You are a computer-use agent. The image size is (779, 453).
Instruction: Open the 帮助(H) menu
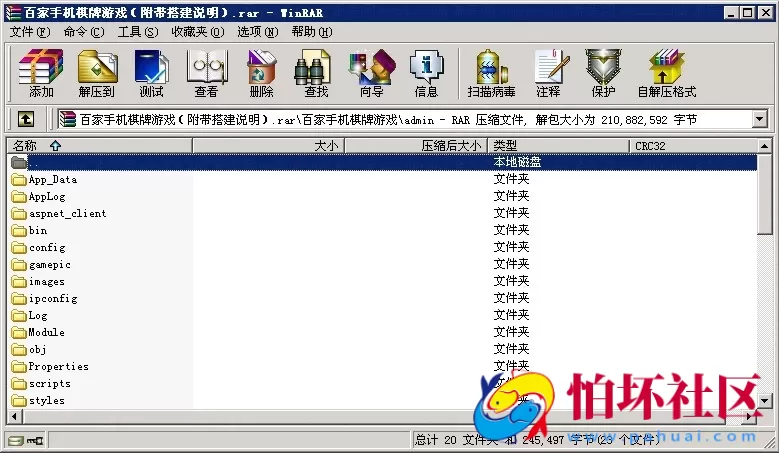coord(312,32)
